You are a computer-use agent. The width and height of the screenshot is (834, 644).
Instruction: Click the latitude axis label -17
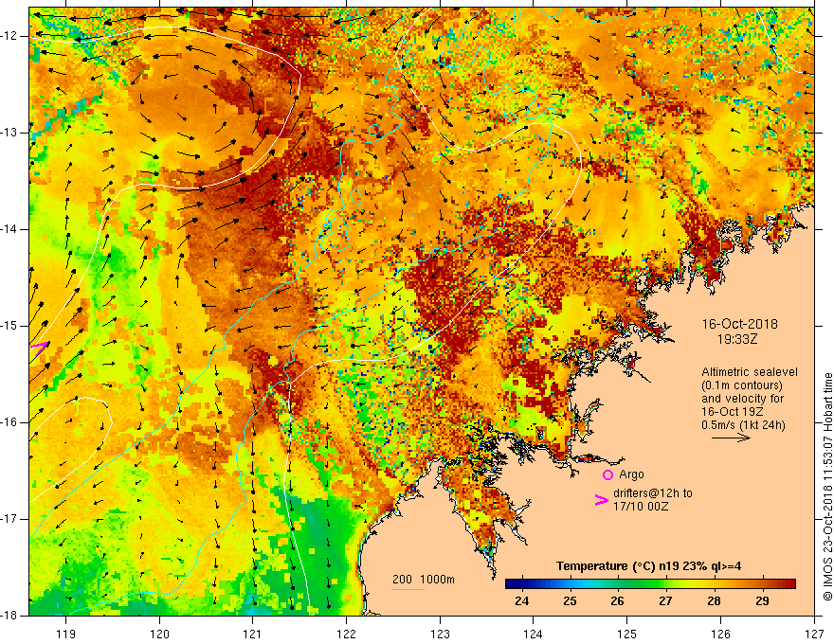9,519
